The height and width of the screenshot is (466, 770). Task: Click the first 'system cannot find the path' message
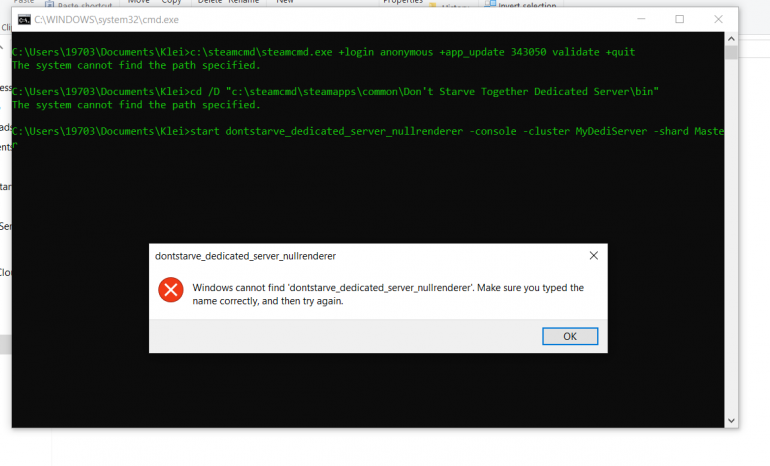click(136, 65)
